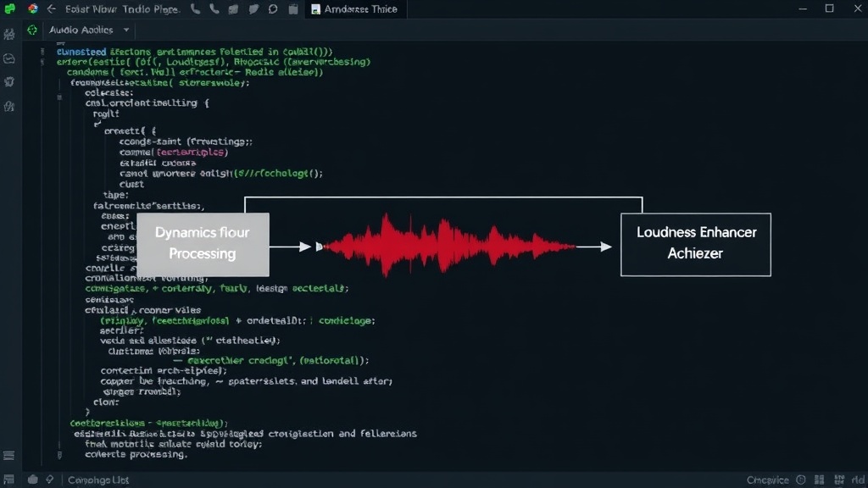The height and width of the screenshot is (488, 868).
Task: Select the Loudness Enhancer Achiezer box
Action: tap(696, 245)
